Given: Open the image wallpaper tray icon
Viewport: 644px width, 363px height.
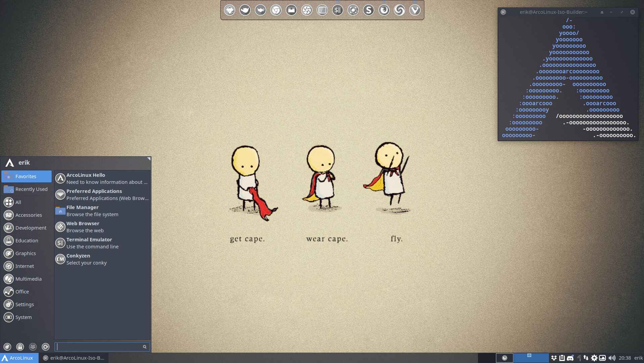Looking at the screenshot, I should 603,358.
